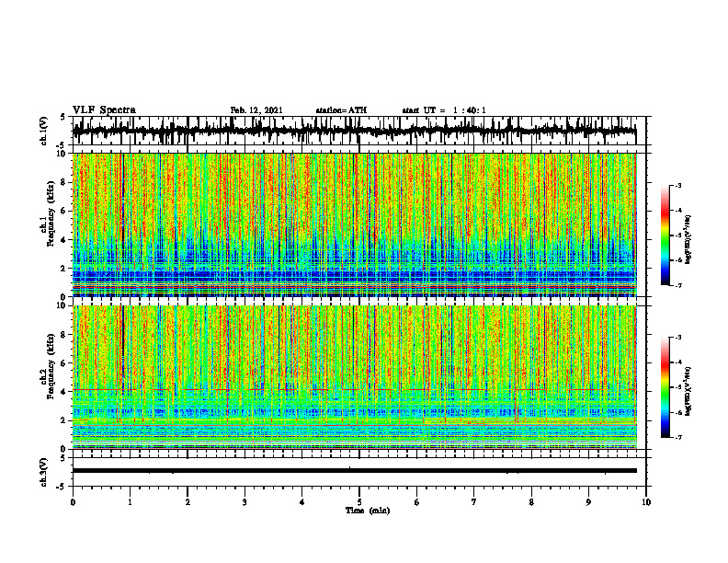Click the "start UT = 1:40:1" text
The height and width of the screenshot is (563, 728).
(444, 110)
